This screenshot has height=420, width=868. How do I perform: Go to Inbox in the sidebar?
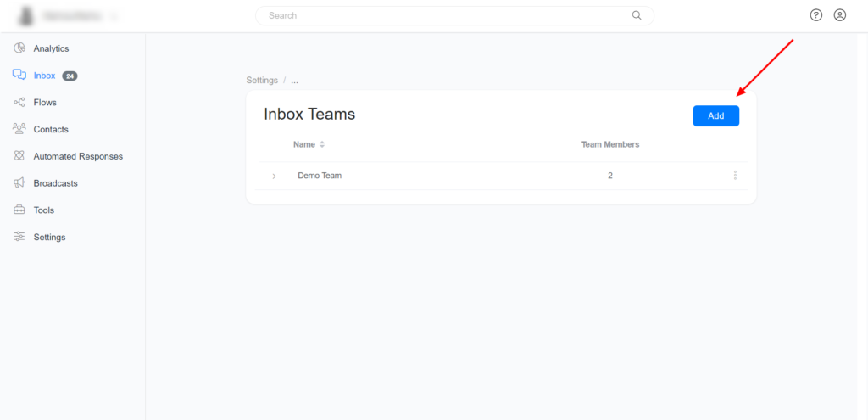[44, 76]
